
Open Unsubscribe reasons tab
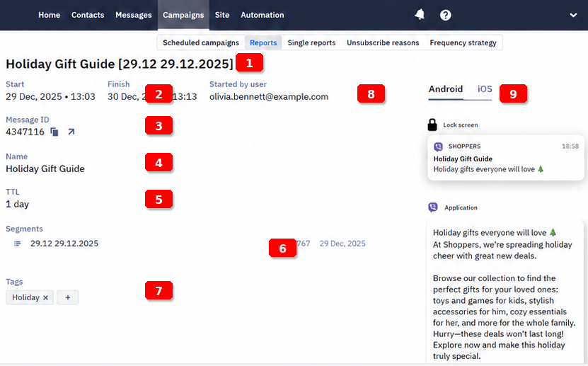(383, 42)
